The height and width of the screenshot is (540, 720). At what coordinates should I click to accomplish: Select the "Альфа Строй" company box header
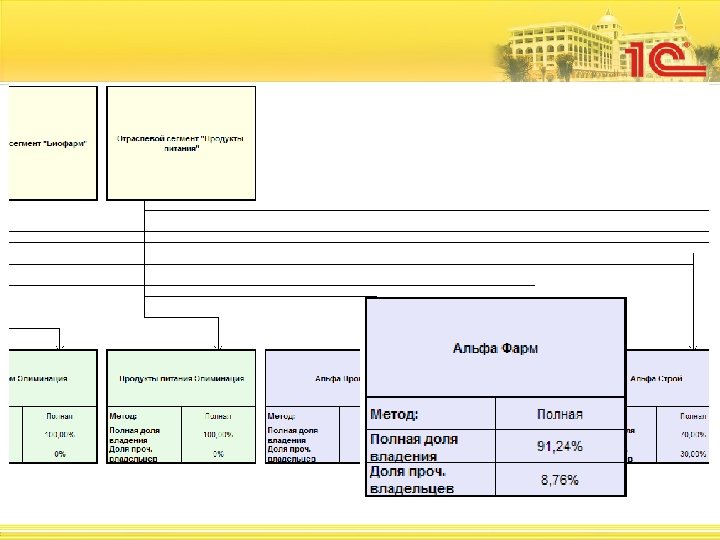tap(668, 378)
